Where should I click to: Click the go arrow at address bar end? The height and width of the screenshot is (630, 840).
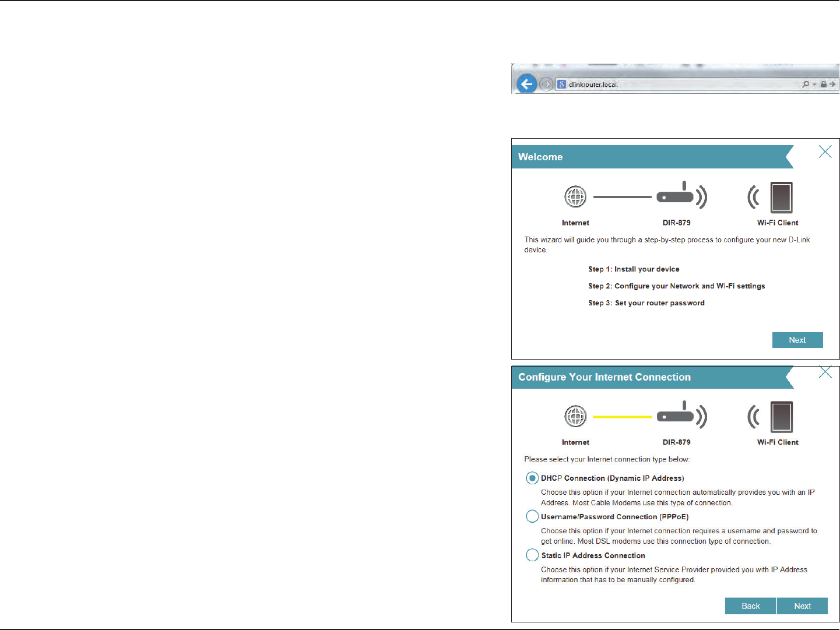tap(832, 85)
